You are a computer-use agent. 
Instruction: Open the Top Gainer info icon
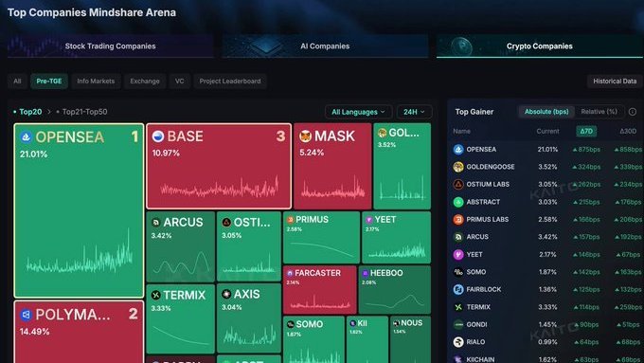click(633, 112)
